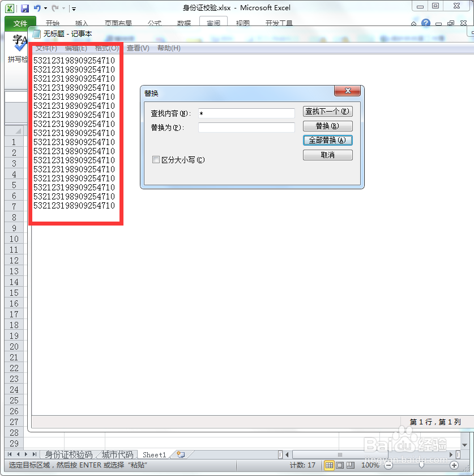Insert a new worksheet with the tab icon

point(181,454)
